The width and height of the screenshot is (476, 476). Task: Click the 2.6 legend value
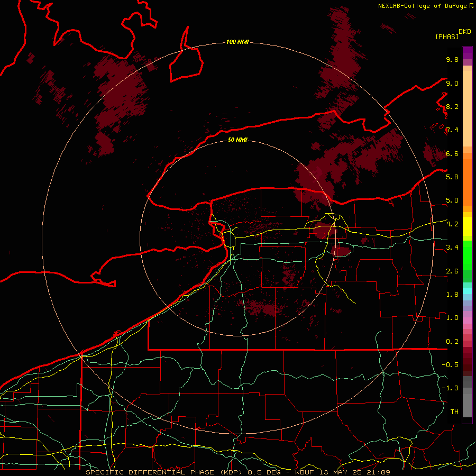(x=452, y=271)
